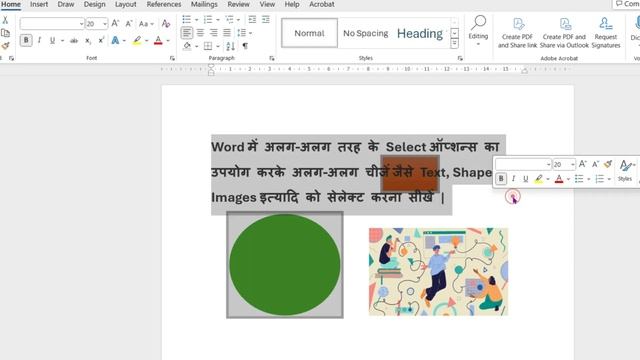640x360 pixels.
Task: Align text left in Paragraph group
Action: tap(187, 33)
